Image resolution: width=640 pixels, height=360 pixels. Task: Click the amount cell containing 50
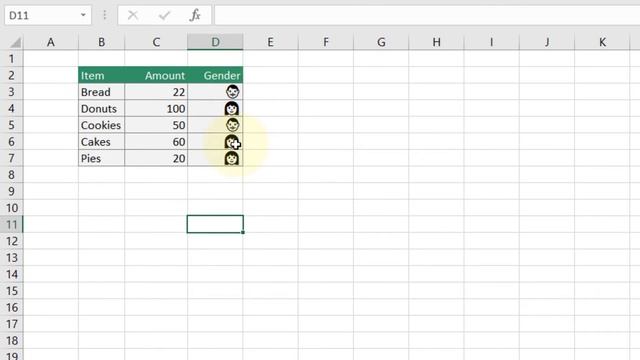click(156, 125)
